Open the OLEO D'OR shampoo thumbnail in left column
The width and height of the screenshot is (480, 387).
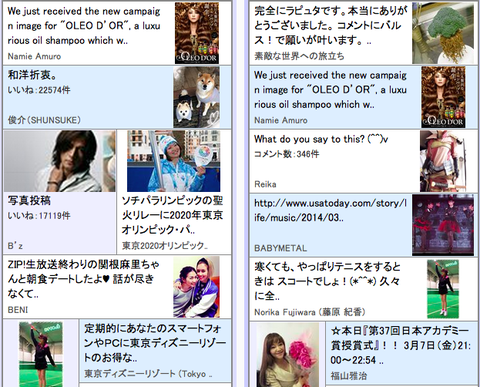point(197,33)
